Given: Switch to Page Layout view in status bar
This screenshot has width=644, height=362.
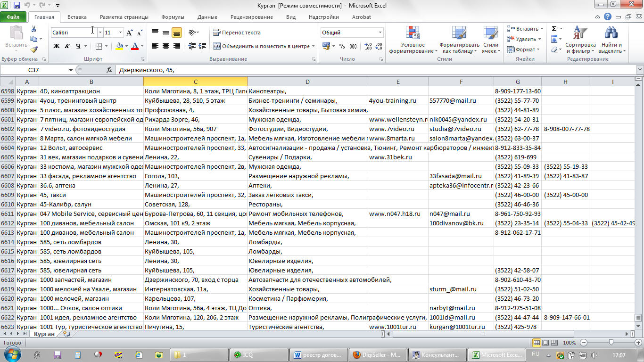Looking at the screenshot, I should (545, 343).
